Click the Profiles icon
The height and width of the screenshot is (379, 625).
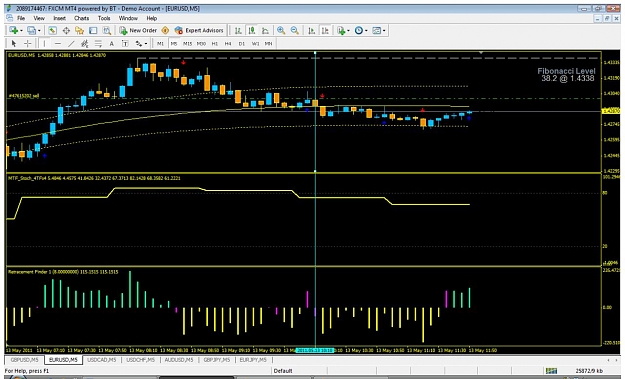tap(31, 30)
